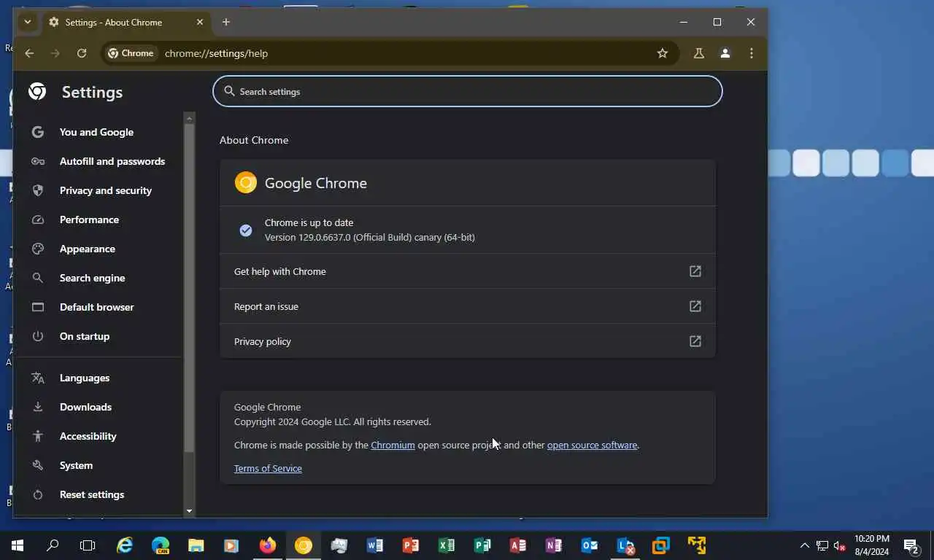Bookmark this page with the star icon
The width and height of the screenshot is (934, 560).
[x=663, y=53]
